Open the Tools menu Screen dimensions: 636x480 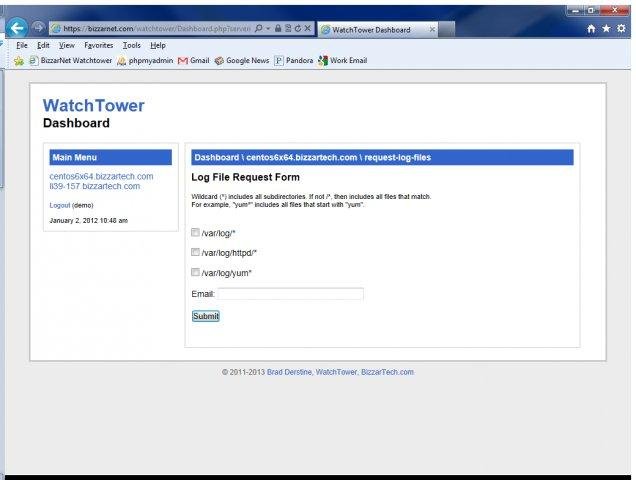point(132,45)
